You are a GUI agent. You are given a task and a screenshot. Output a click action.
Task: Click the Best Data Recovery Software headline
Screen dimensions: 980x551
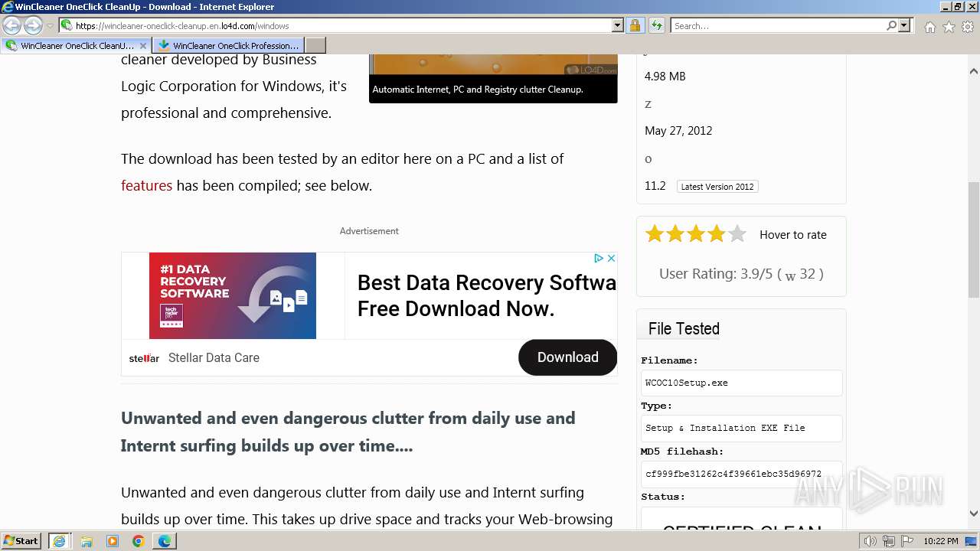[487, 295]
